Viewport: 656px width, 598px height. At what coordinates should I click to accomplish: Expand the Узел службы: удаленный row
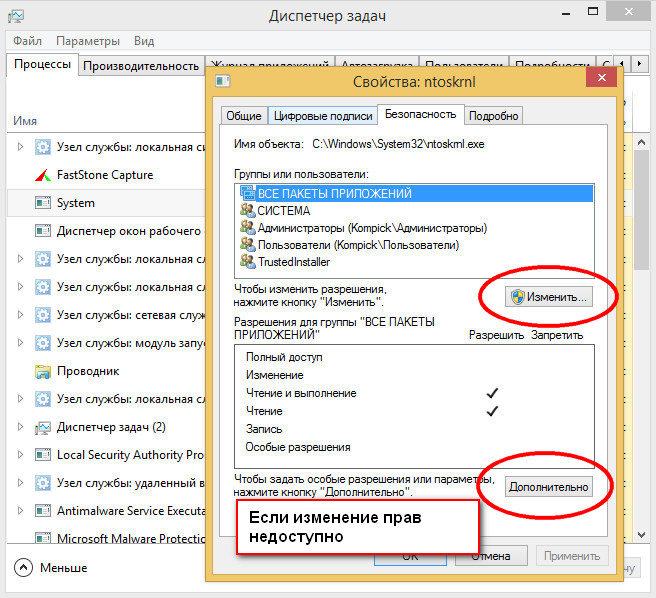[20, 483]
